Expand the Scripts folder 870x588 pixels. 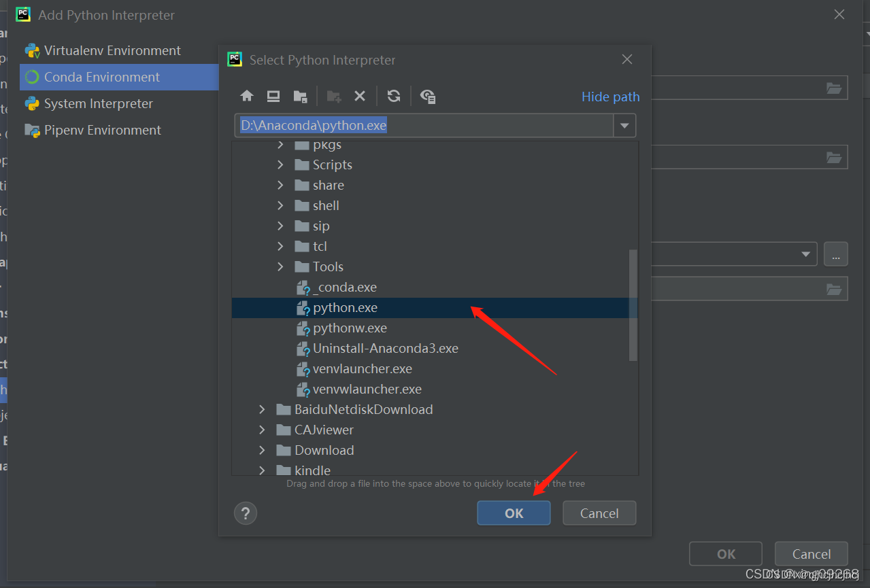tap(280, 165)
